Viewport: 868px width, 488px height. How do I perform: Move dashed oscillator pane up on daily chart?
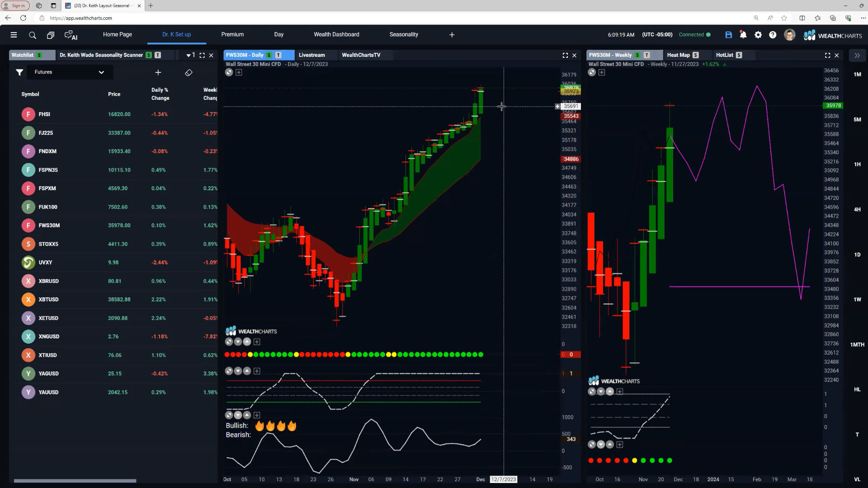click(x=247, y=371)
